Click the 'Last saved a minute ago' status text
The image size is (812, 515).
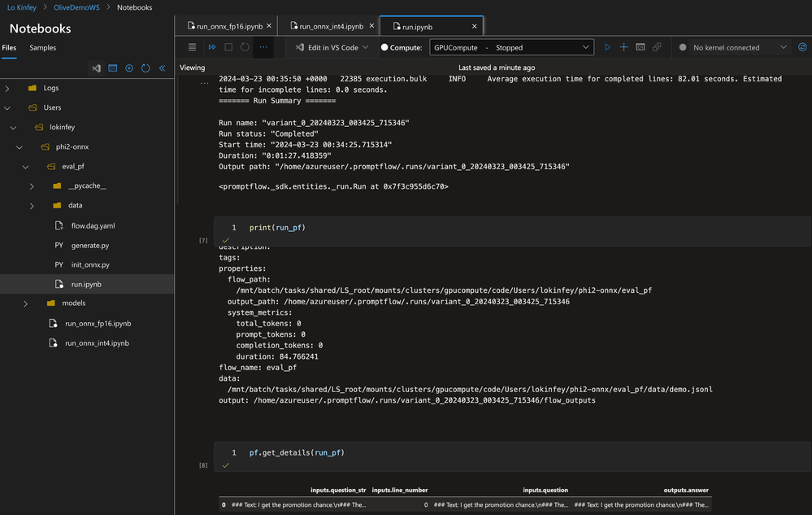[497, 68]
